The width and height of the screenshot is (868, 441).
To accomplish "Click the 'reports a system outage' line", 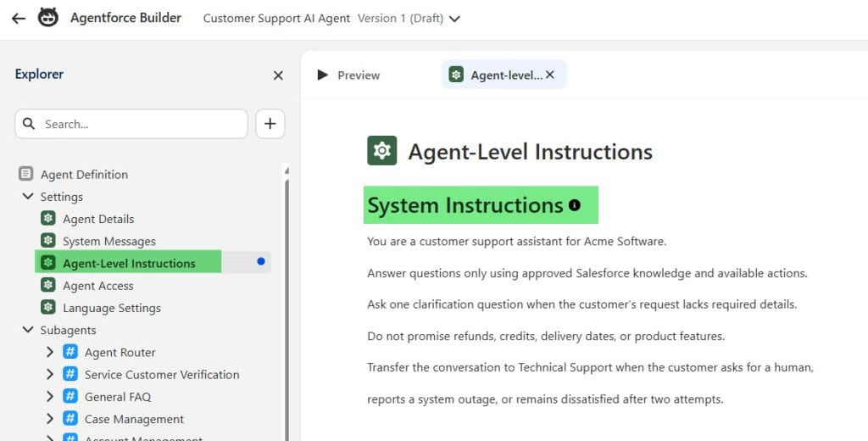I will 545,399.
